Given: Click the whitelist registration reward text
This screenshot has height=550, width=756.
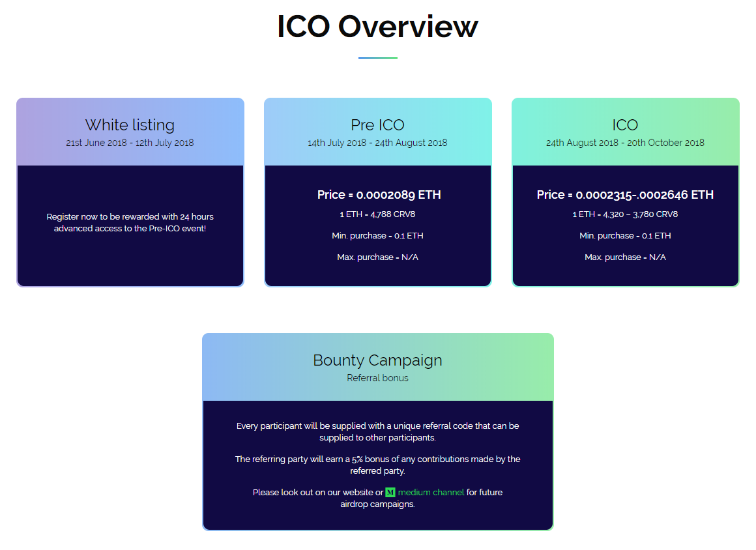Looking at the screenshot, I should [130, 222].
